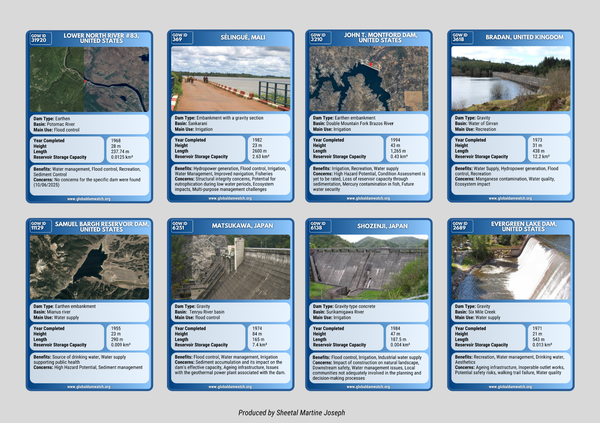Click globaldamwatch.org link on Selingue card
The width and height of the screenshot is (600, 423).
click(x=230, y=198)
